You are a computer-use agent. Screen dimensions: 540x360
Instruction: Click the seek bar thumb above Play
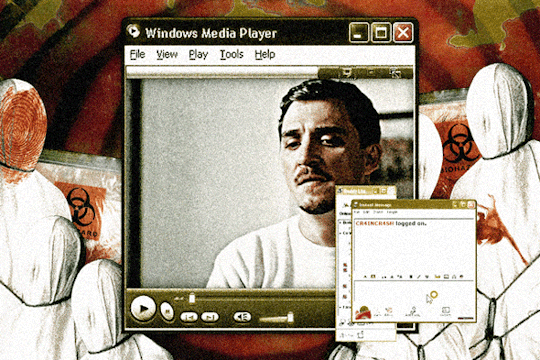coord(192,298)
